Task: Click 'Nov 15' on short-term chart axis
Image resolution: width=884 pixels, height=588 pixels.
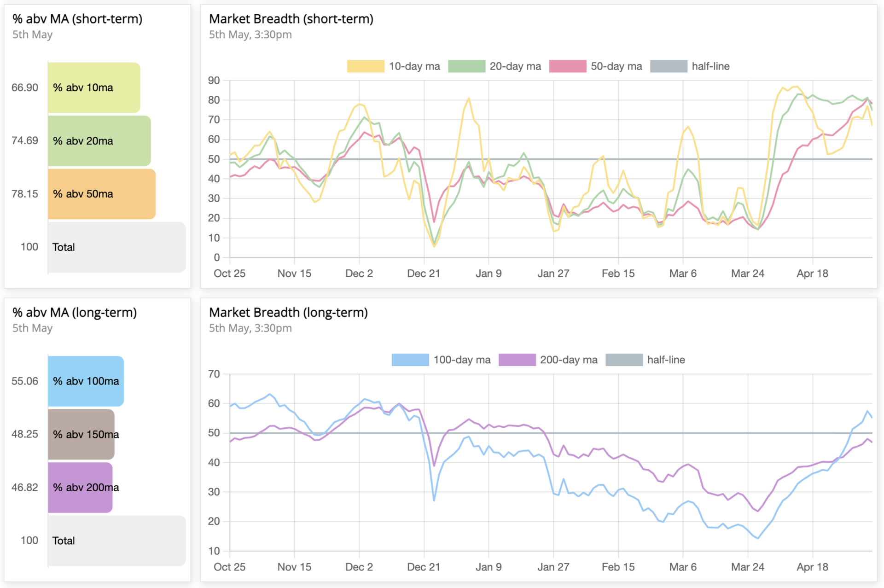Action: tap(294, 274)
